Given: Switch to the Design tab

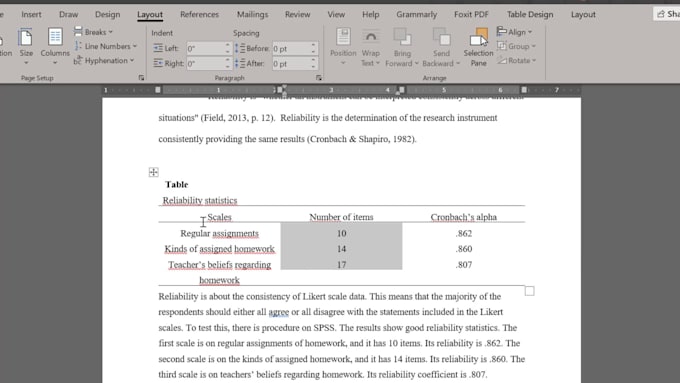Looking at the screenshot, I should tap(108, 14).
